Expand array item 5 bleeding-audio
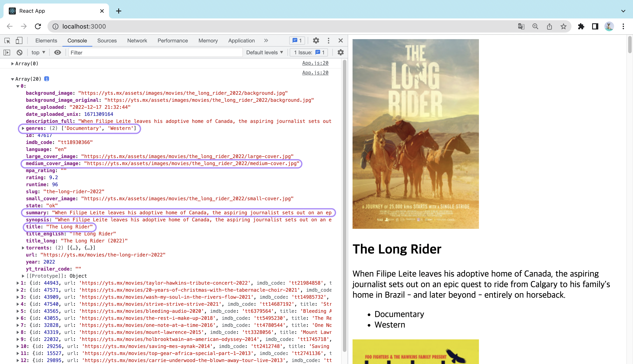This screenshot has width=633, height=364. point(18,311)
